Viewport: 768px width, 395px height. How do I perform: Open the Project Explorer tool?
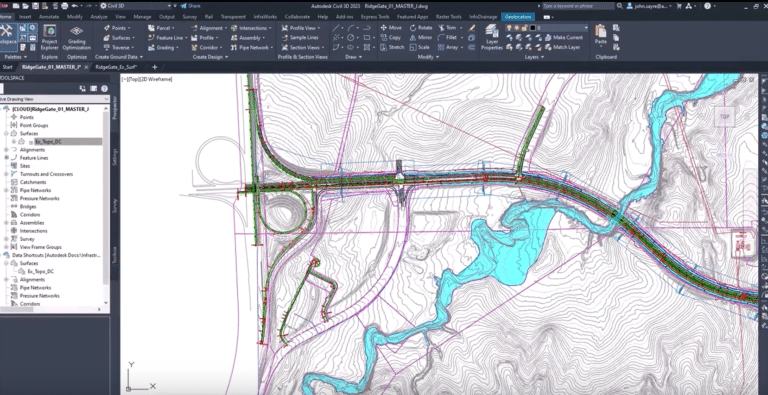coord(49,37)
